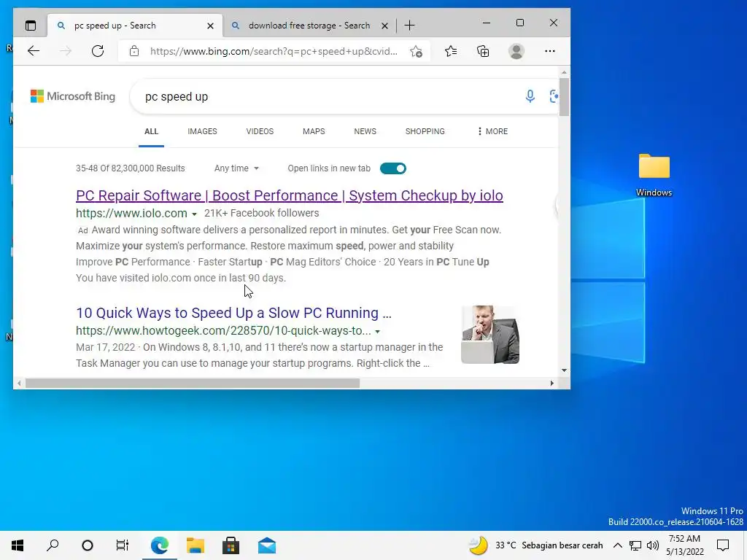
Task: Open '10 Quick Ways to Speed Up' link
Action: [233, 313]
